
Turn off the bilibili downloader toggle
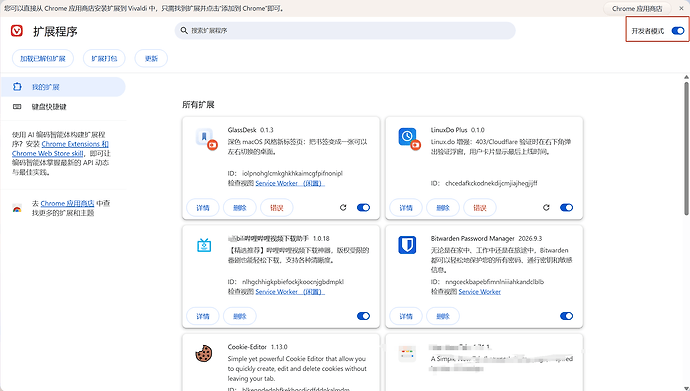(363, 316)
